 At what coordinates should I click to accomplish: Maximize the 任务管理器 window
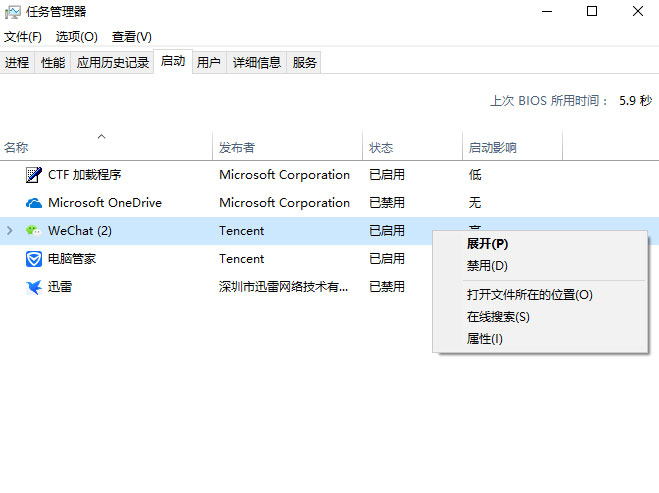coord(592,11)
